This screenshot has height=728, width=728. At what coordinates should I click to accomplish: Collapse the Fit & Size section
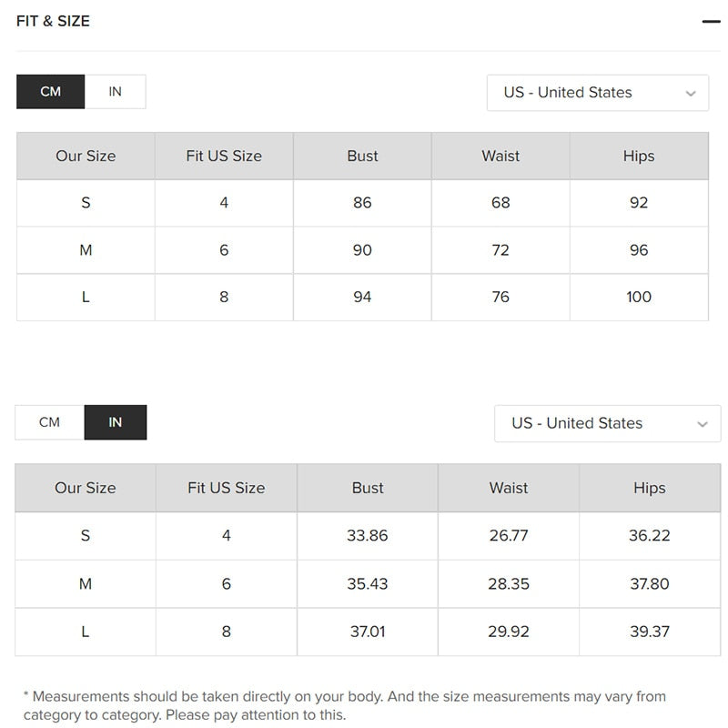pos(711,21)
